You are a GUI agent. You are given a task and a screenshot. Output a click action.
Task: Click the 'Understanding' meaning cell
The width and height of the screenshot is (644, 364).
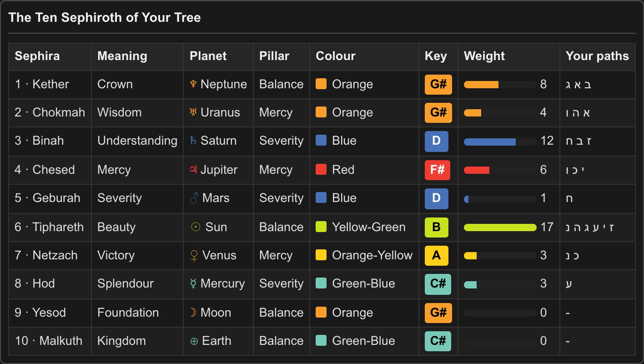(x=137, y=142)
